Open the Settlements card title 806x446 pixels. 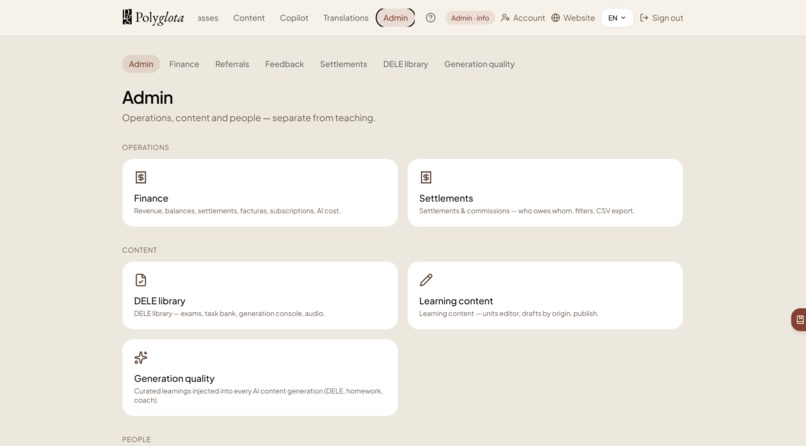(x=446, y=198)
